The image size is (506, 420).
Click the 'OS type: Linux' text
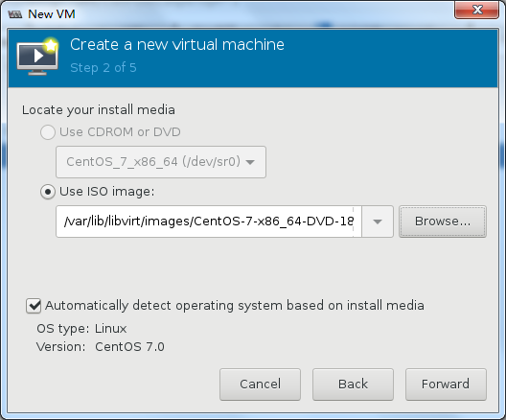[81, 329]
